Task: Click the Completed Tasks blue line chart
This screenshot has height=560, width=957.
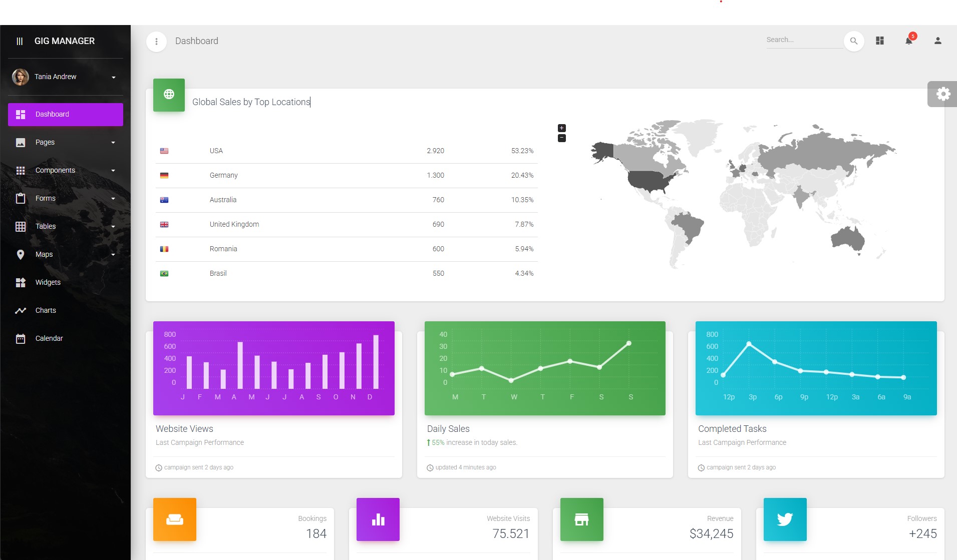Action: pyautogui.click(x=816, y=368)
